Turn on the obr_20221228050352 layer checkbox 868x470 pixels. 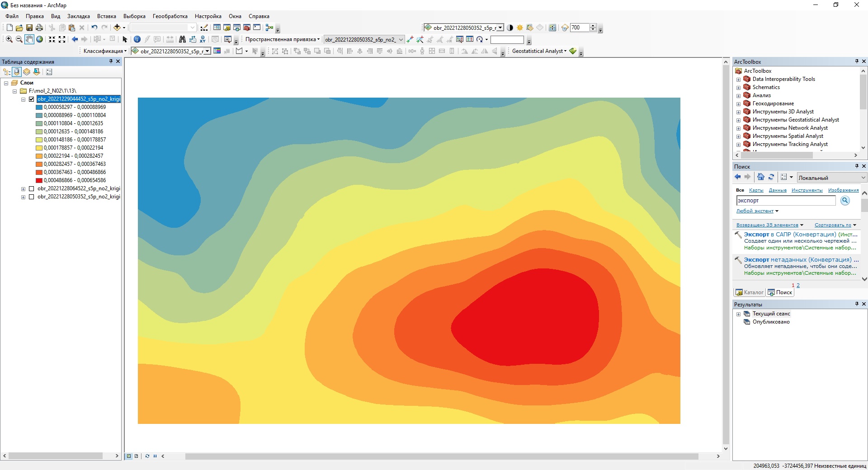pos(32,197)
